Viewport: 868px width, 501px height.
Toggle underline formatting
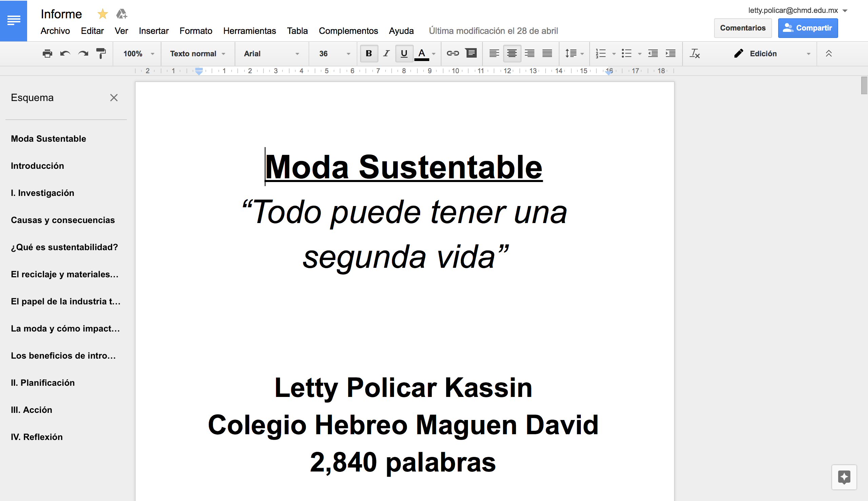[x=404, y=53]
